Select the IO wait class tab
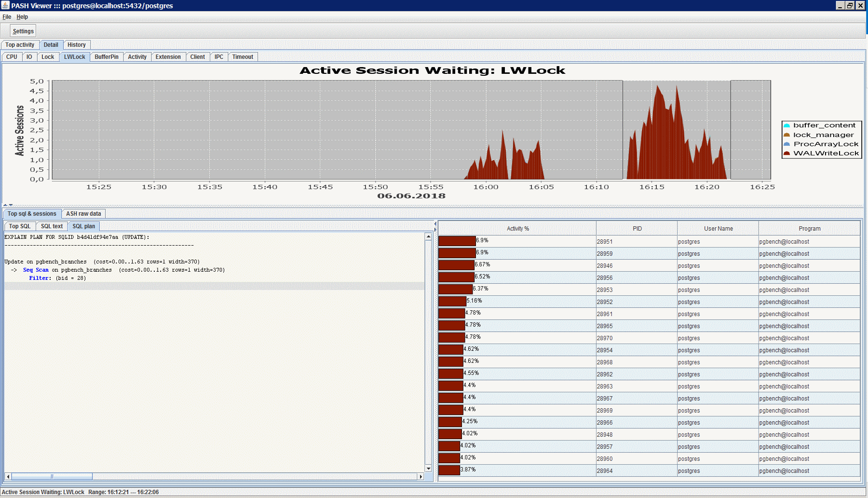 point(29,56)
